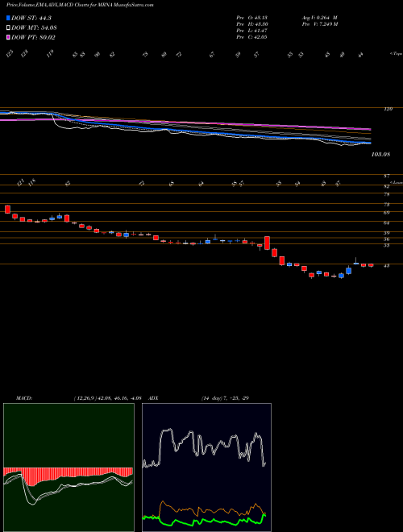Click the '120' price axis label
Screen dimensions: 403x532
388,109
